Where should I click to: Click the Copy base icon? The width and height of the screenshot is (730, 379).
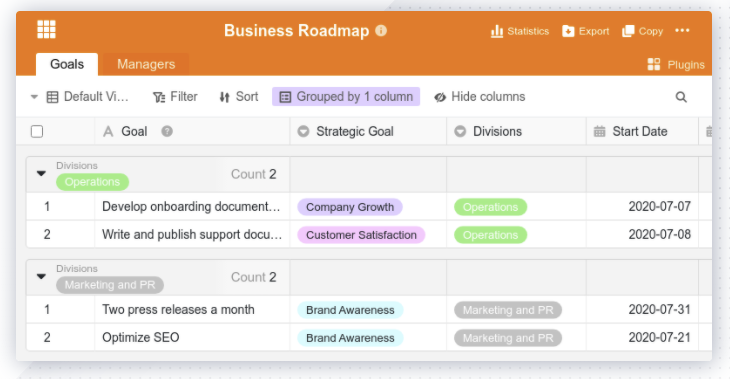(x=628, y=31)
